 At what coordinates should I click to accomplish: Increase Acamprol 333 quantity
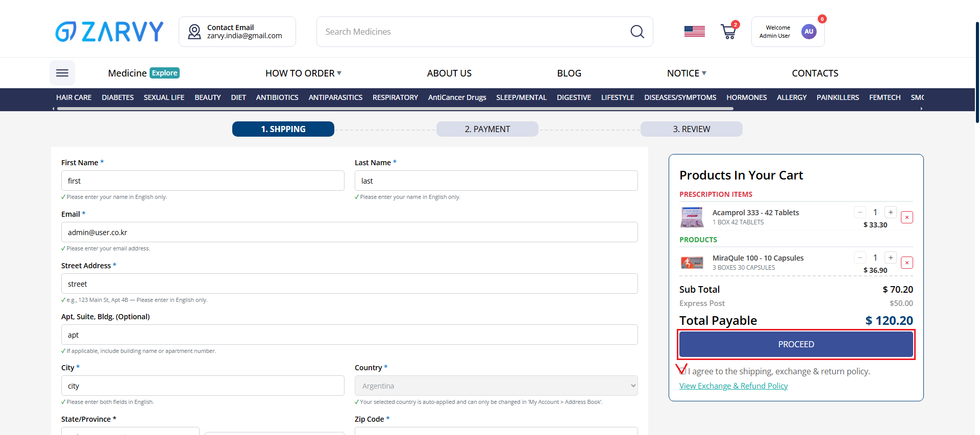[x=891, y=212]
